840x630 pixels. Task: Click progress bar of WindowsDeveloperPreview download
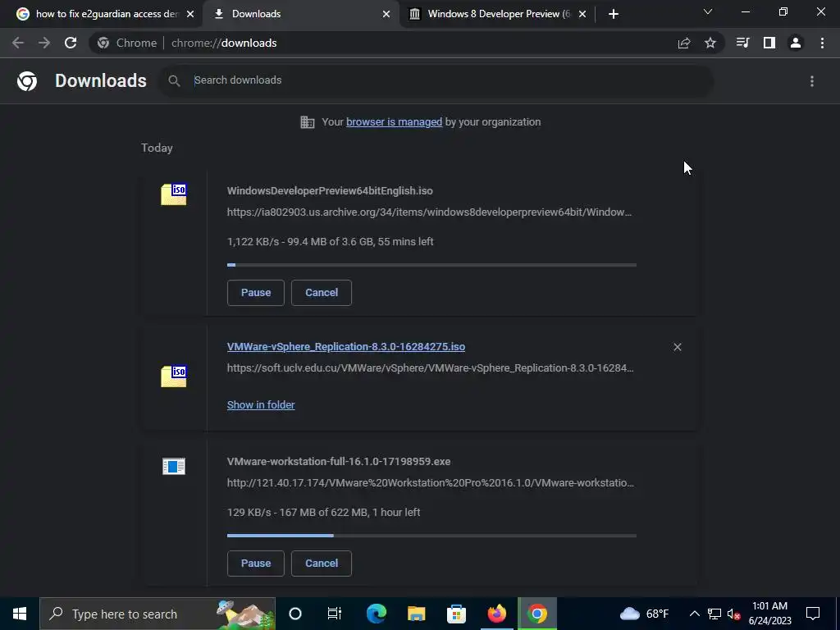coord(431,265)
